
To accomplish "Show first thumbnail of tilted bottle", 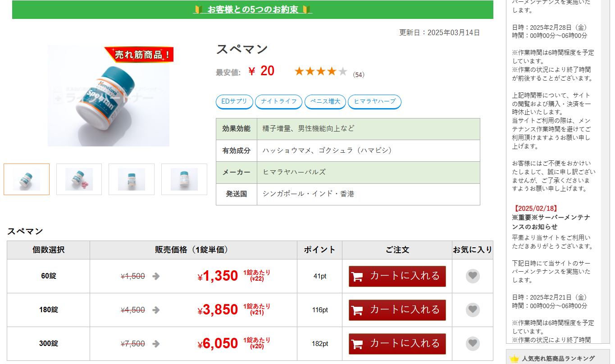I will pos(27,179).
